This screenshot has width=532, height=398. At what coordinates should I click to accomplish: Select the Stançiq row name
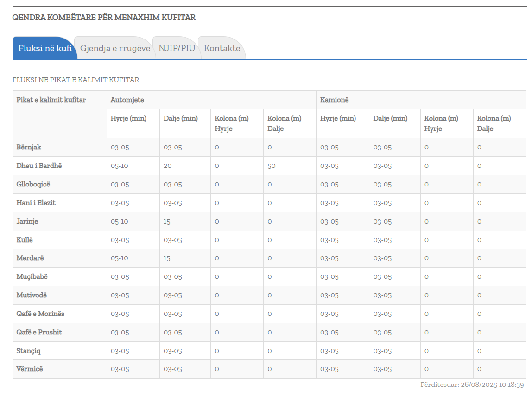click(x=28, y=351)
